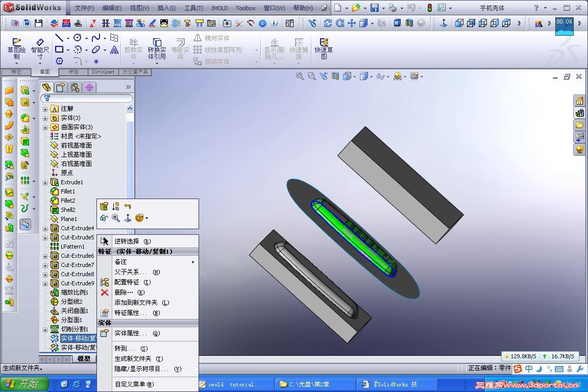
Task: Click Normal To icon in context toolbar
Action: [128, 218]
